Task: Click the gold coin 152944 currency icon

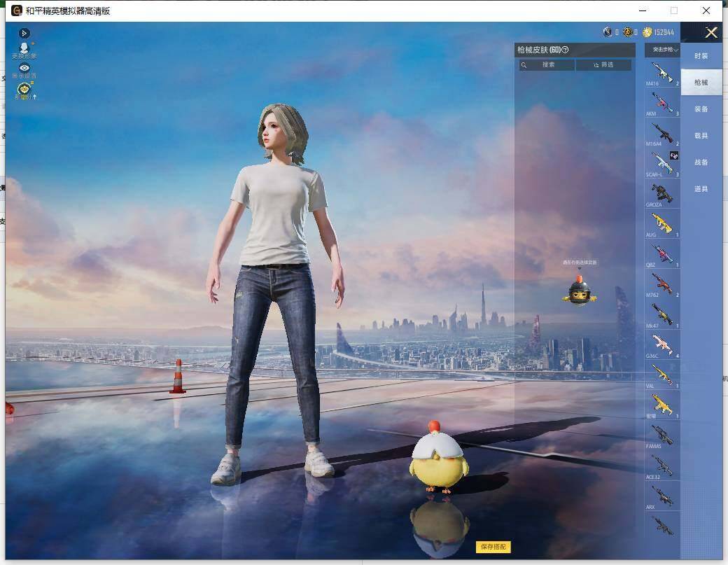Action: (x=647, y=32)
